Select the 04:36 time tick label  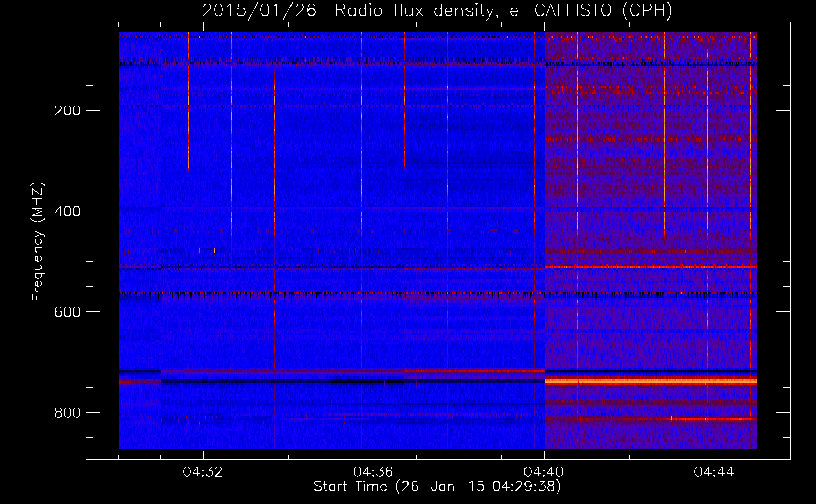tap(373, 472)
